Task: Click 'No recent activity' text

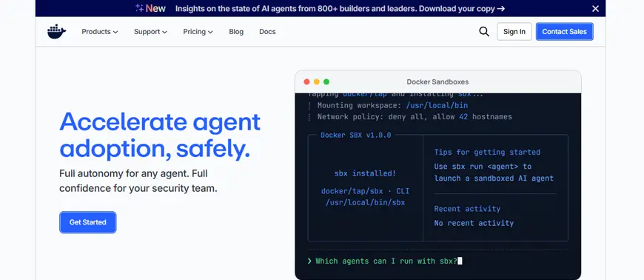Action: coord(474,223)
